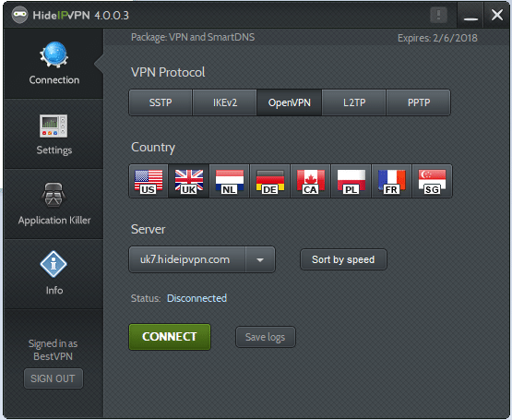Click the Expires: 2/6/2018 text

coord(437,38)
